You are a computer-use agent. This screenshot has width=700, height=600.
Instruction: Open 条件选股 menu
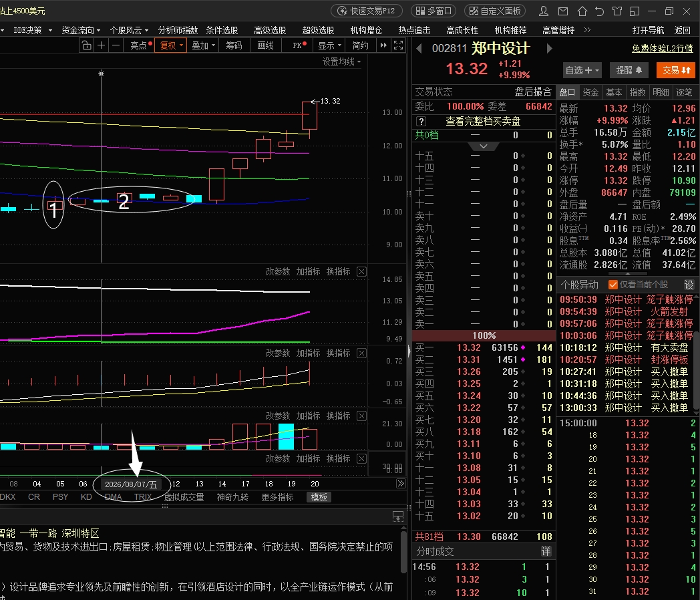pyautogui.click(x=222, y=30)
